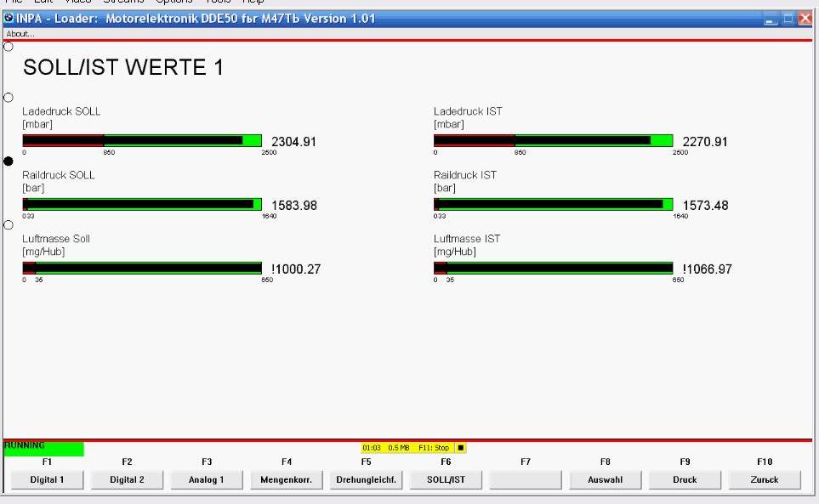The image size is (819, 504).
Task: Click the F4 key label
Action: tap(287, 462)
